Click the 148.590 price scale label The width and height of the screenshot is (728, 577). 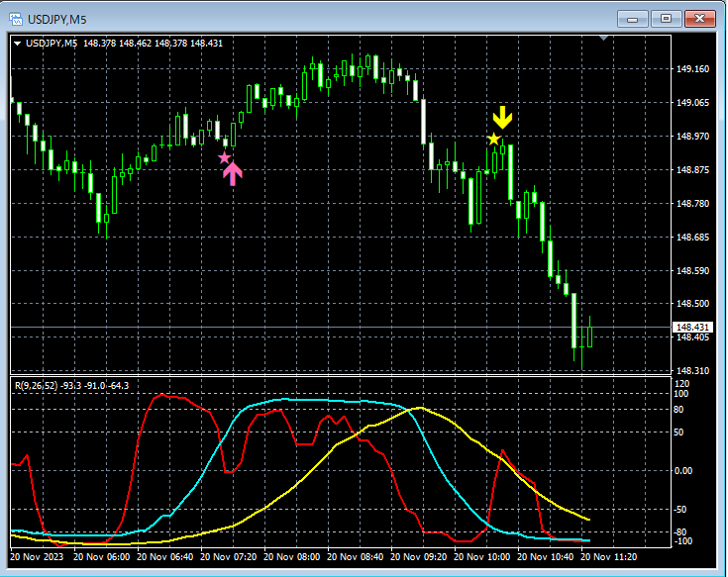click(692, 270)
